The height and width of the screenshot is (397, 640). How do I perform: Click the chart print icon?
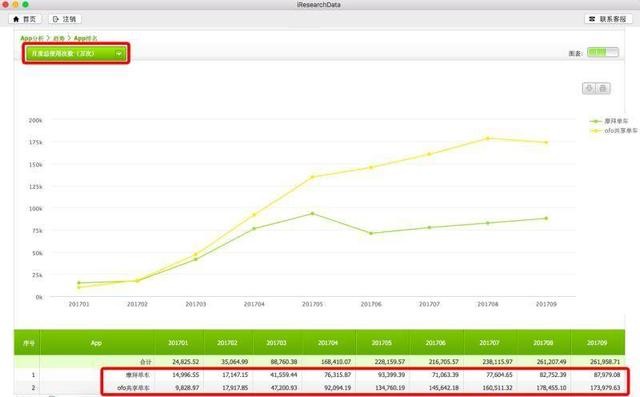pos(603,88)
